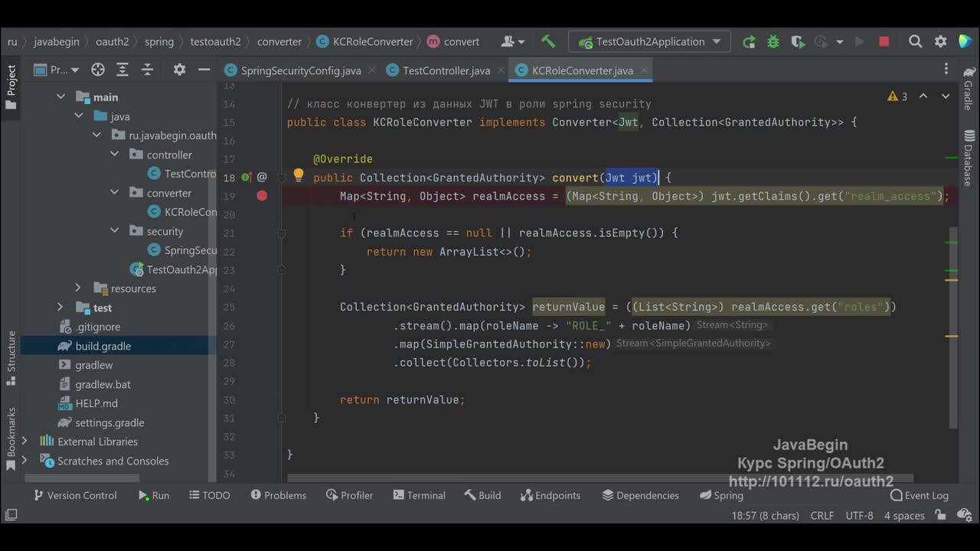Open the Gradle tool window
The width and height of the screenshot is (980, 551).
click(969, 88)
